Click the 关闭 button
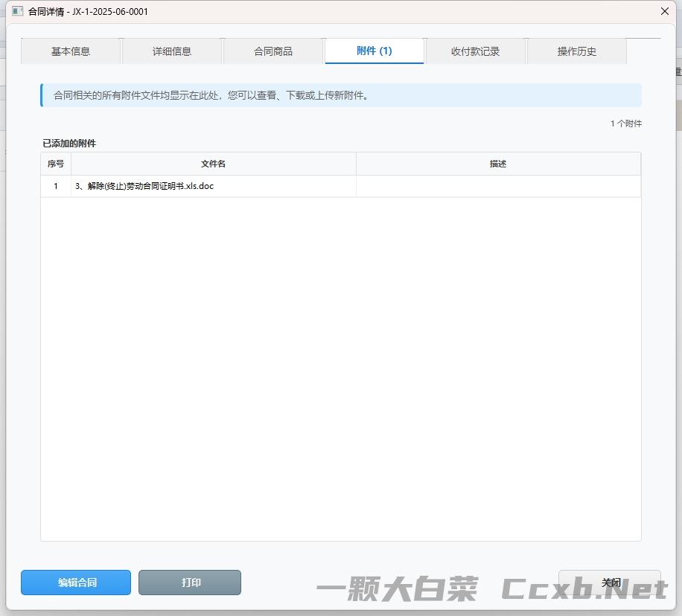This screenshot has height=616, width=682. pos(610,582)
